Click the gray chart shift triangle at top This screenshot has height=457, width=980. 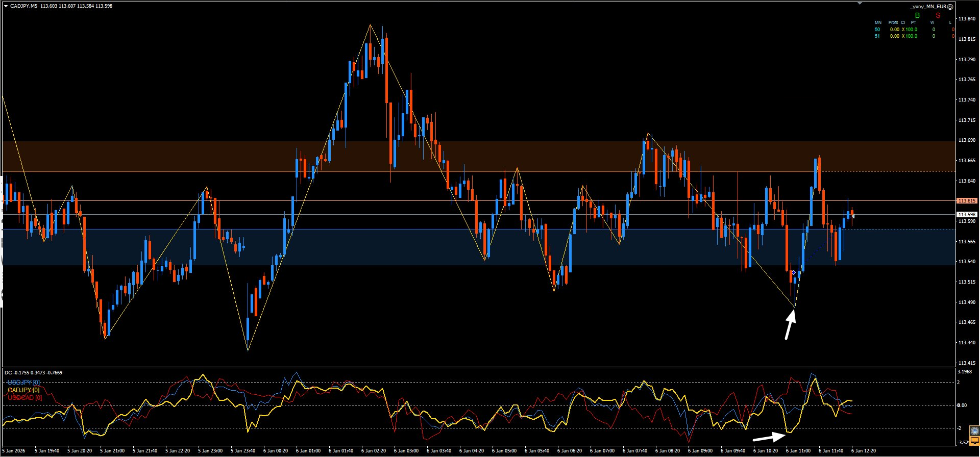pos(860,3)
